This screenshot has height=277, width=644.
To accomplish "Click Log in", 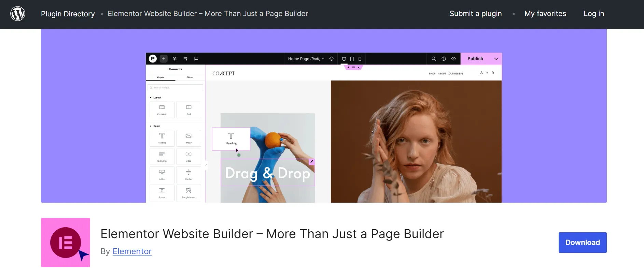I will tap(594, 14).
